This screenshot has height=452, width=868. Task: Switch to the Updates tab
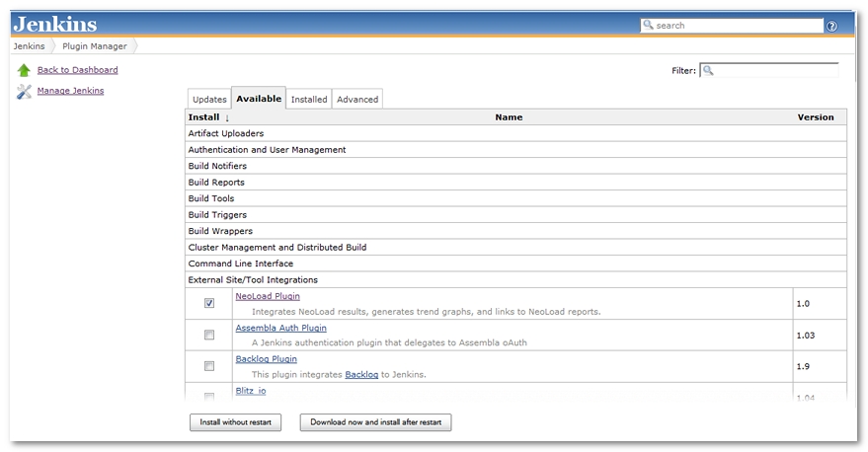pos(209,99)
